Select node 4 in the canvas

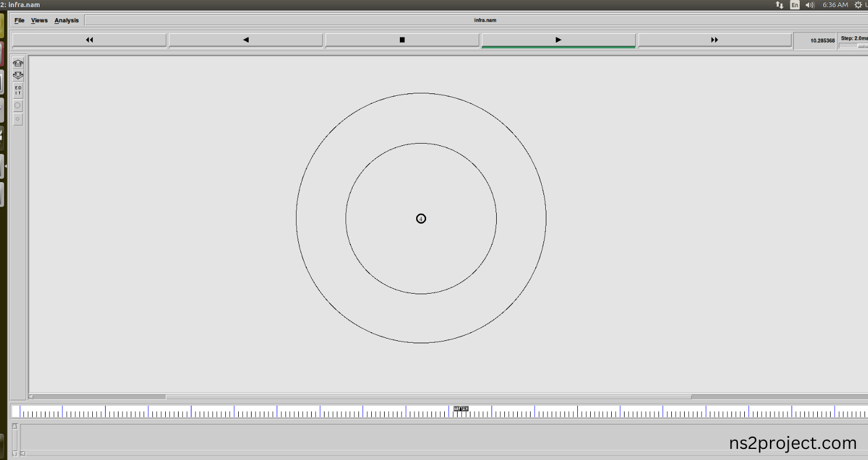pos(421,218)
